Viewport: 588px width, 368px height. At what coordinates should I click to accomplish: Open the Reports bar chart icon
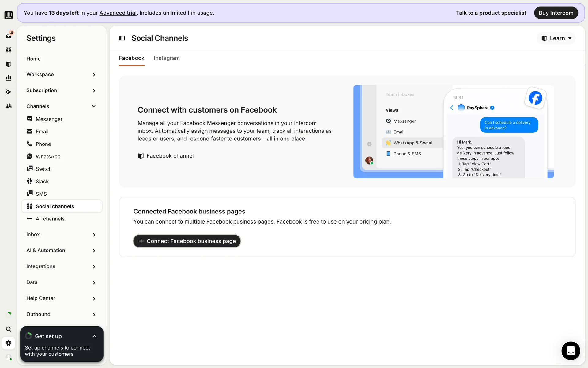point(9,78)
